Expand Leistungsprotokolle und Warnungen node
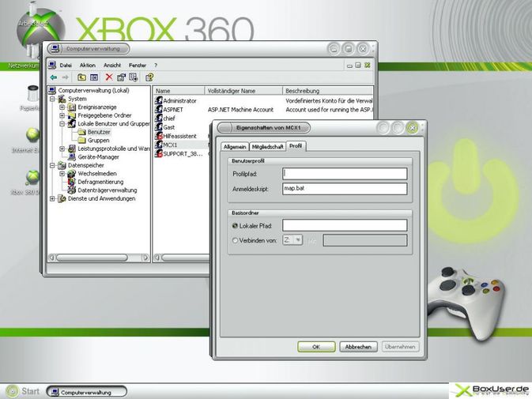The image size is (532, 399). [x=62, y=149]
